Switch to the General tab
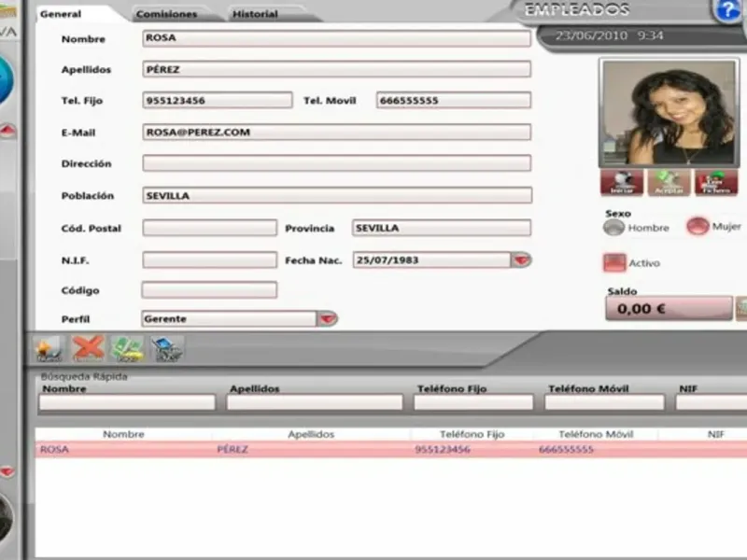This screenshot has width=747, height=560. point(61,14)
